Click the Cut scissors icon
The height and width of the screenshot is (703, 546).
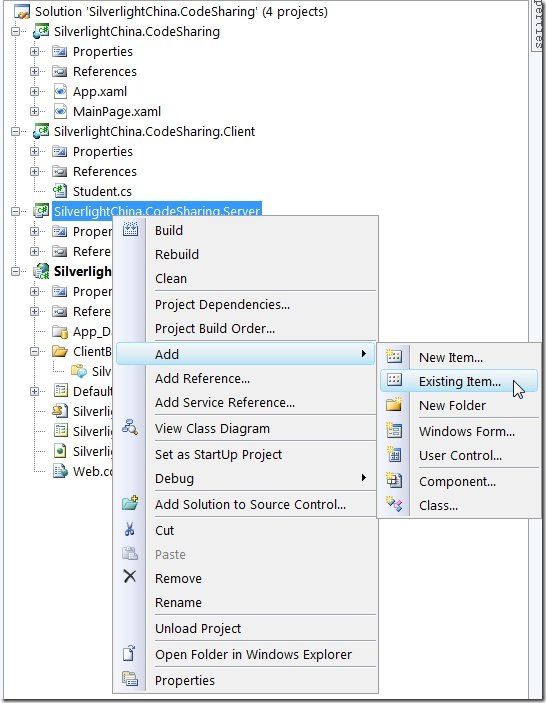coord(130,529)
